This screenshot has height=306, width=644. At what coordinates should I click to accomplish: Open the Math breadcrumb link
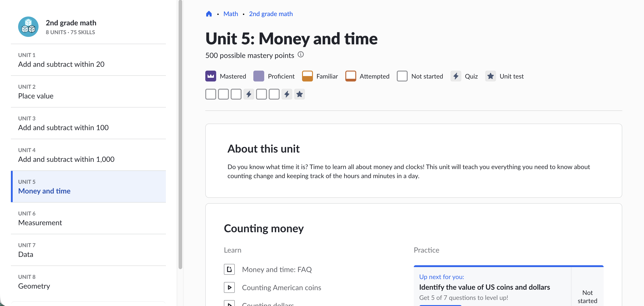[230, 14]
